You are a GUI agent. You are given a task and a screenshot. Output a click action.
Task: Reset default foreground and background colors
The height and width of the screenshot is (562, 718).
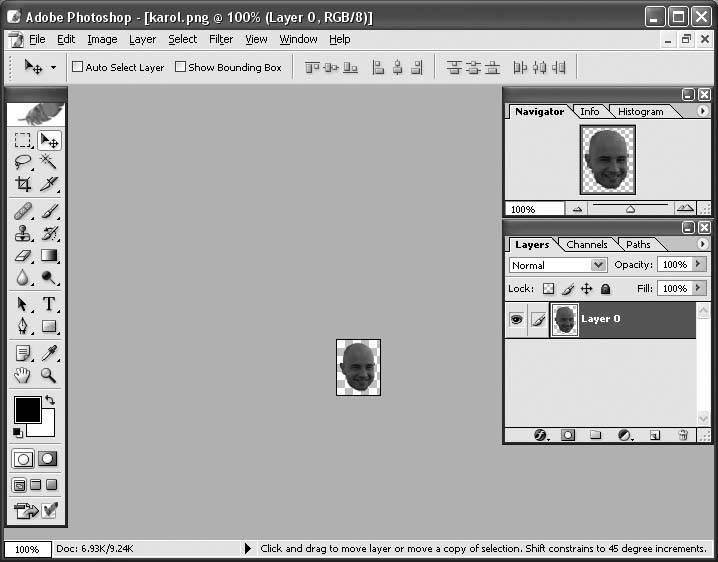(x=17, y=432)
